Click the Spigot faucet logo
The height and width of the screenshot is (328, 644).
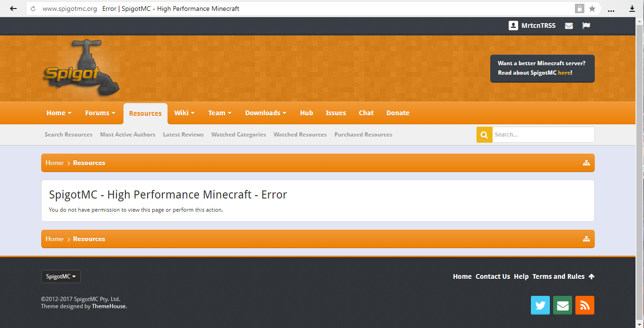[x=81, y=68]
